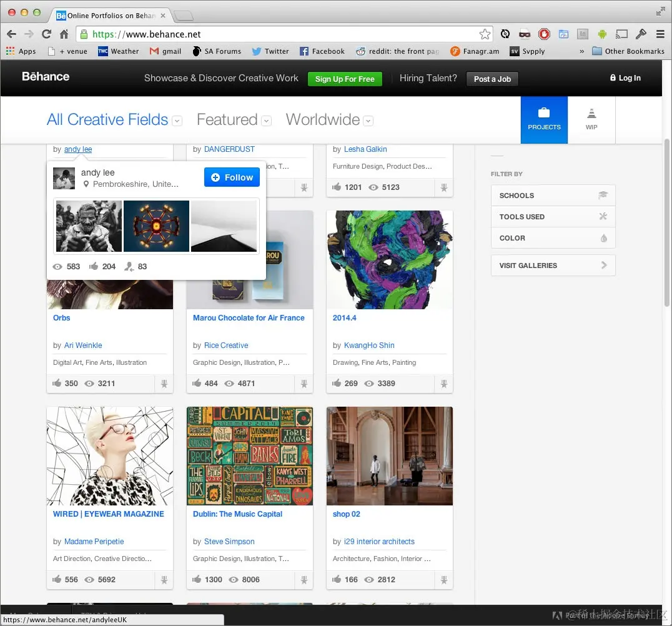Switch to the WIP tab
The image size is (672, 626).
click(591, 119)
